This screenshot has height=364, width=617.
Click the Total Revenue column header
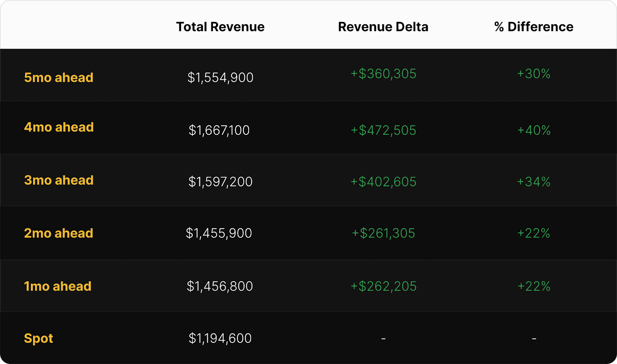point(220,27)
